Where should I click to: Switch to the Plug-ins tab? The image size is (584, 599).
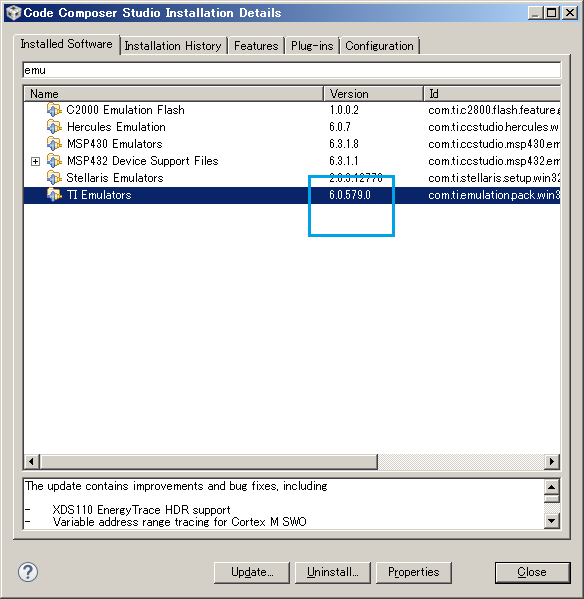tap(312, 46)
